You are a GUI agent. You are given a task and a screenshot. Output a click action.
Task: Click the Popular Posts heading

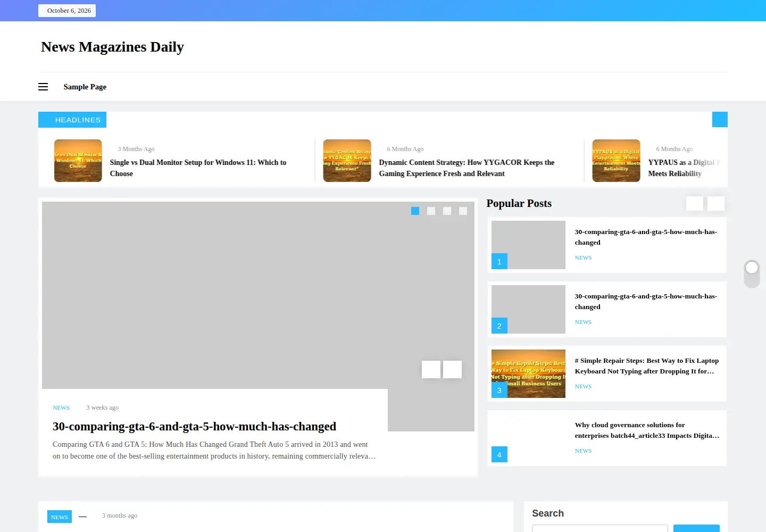[x=519, y=203]
